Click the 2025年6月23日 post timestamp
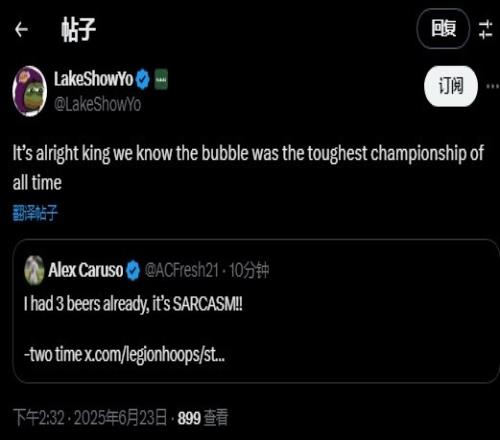Image resolution: width=500 pixels, height=440 pixels. click(x=120, y=418)
